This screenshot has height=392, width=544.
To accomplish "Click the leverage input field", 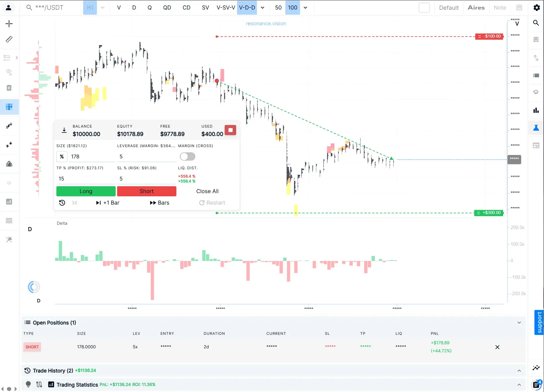I will point(146,157).
